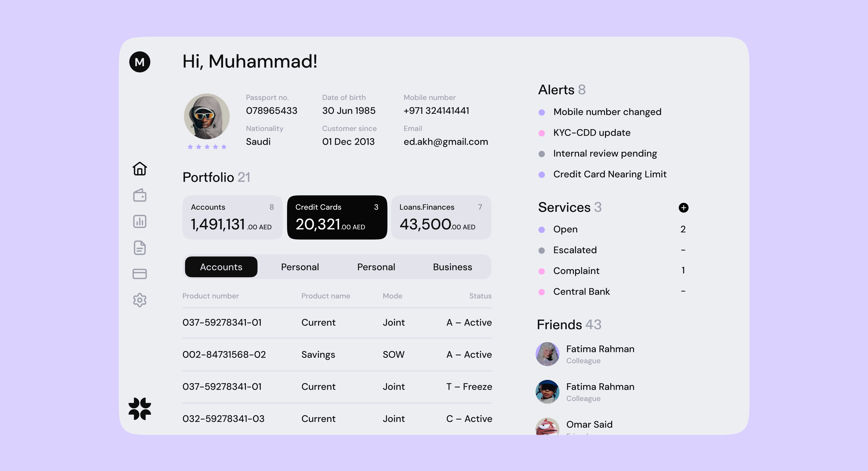Click the Product number column header
Screen dimensions: 868x471
point(211,296)
